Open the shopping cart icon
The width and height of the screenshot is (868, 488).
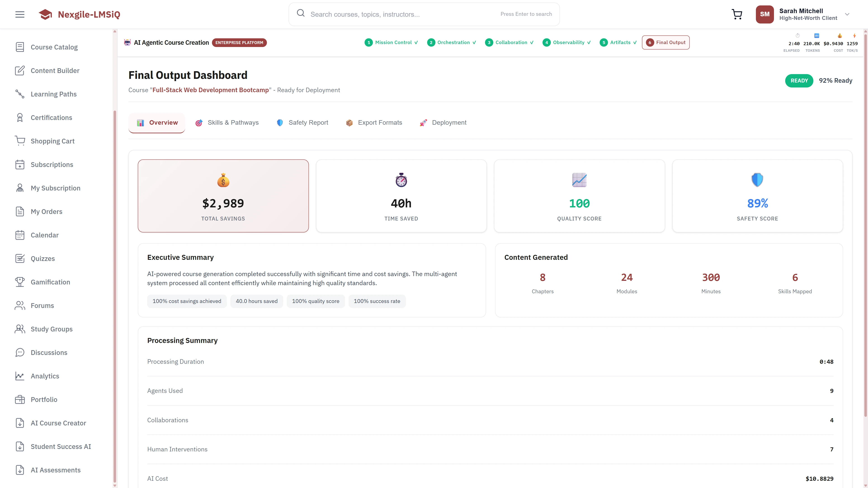(x=737, y=14)
